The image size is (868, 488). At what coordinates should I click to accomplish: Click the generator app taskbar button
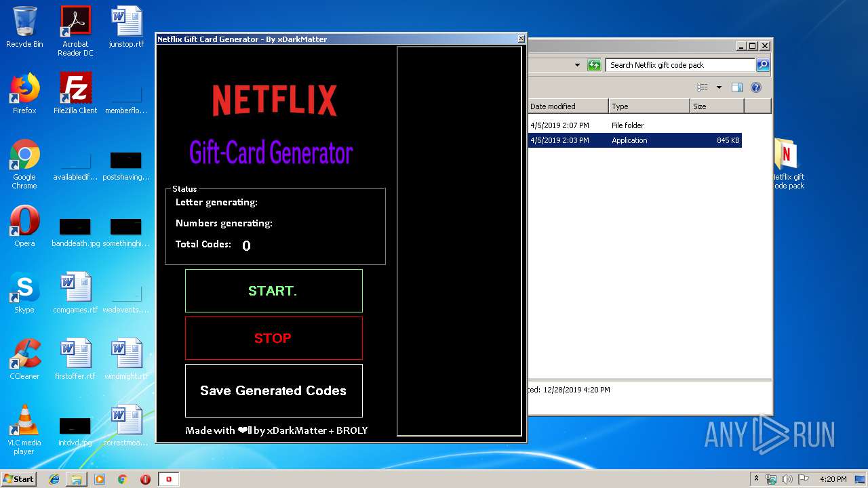(169, 479)
